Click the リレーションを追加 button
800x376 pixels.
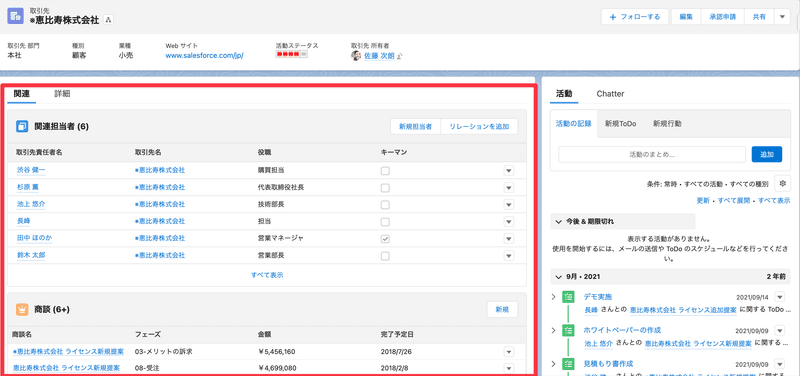[479, 127]
